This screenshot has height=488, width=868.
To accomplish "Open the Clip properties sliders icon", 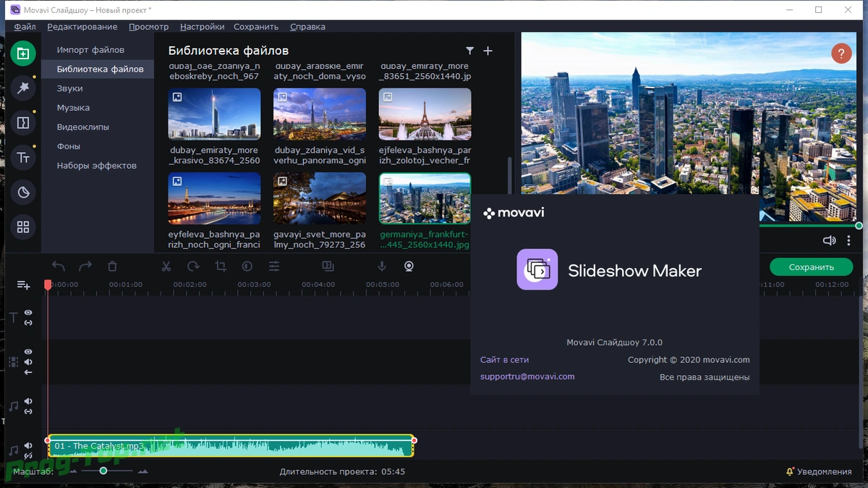I will tap(274, 266).
